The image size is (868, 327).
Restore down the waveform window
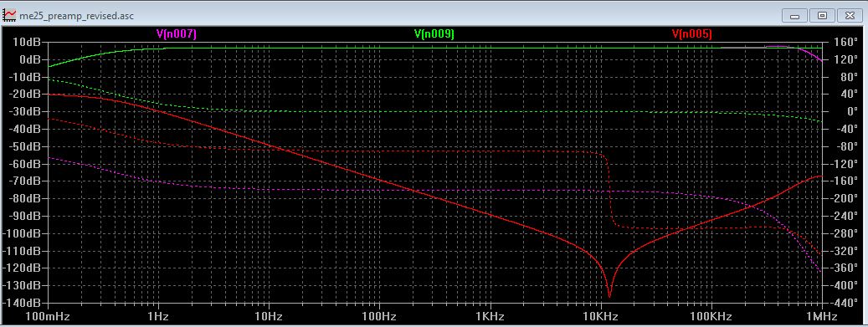tap(823, 16)
